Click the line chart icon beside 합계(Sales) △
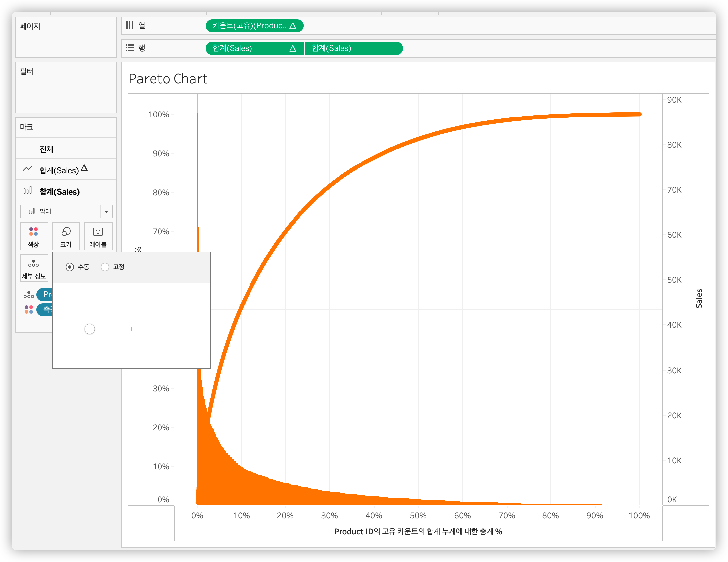This screenshot has width=728, height=562. click(28, 169)
